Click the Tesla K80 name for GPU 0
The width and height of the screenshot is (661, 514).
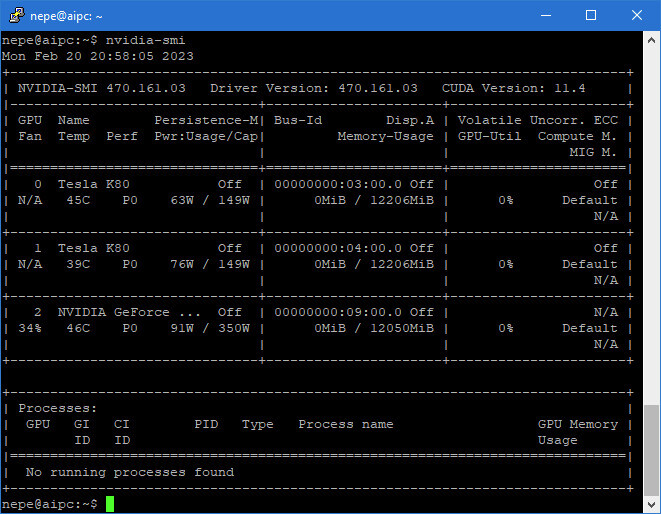94,184
